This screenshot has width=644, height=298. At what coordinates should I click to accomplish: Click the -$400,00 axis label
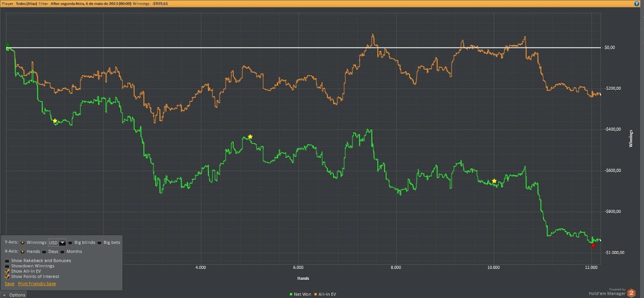613,129
